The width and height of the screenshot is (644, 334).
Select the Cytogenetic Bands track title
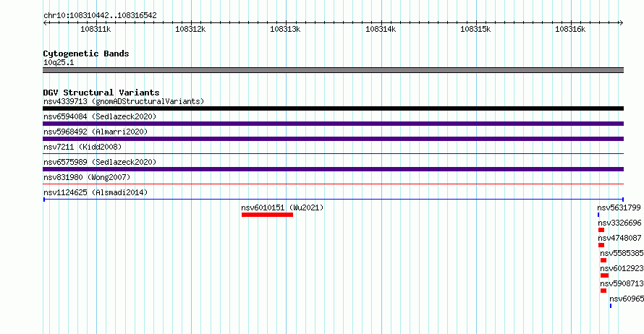86,53
